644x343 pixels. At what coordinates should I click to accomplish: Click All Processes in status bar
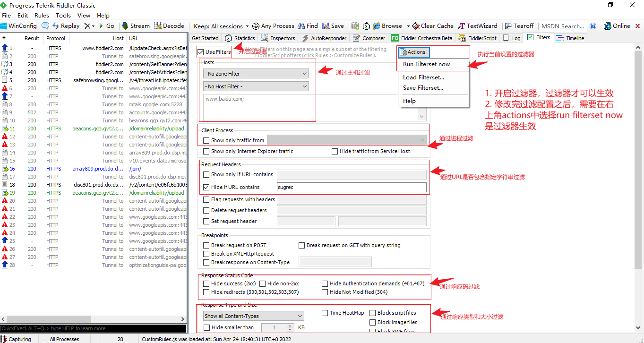(60, 339)
